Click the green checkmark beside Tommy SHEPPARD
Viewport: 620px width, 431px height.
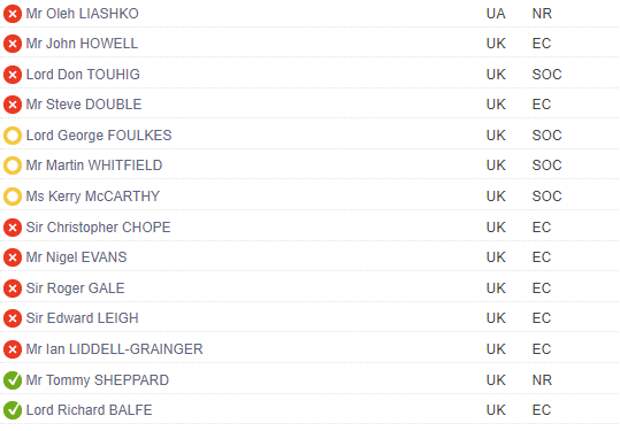(x=12, y=380)
